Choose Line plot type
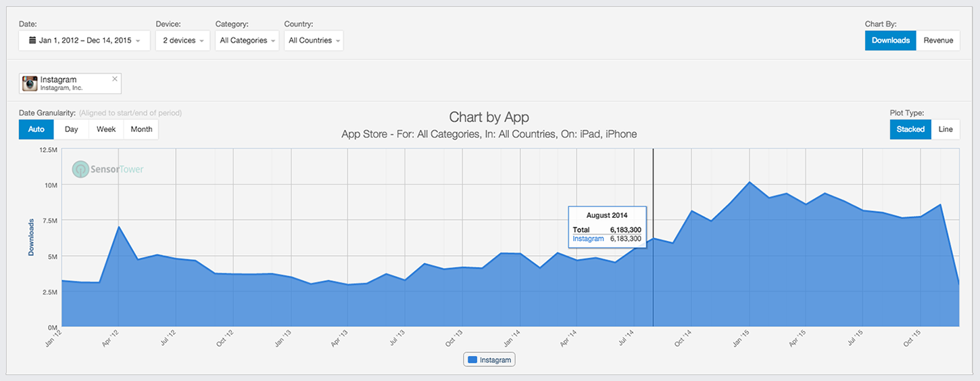The image size is (980, 381). (x=946, y=129)
